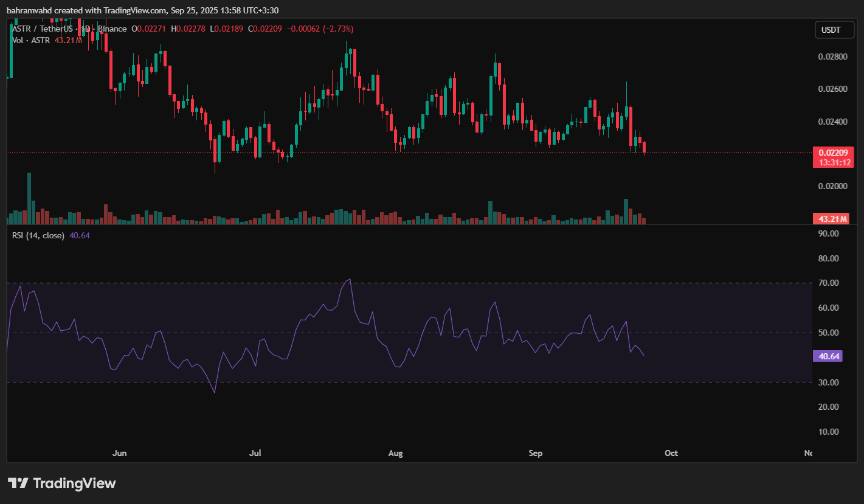Screen dimensions: 864x504
Task: Click the Aug label on time axis
Action: point(395,454)
